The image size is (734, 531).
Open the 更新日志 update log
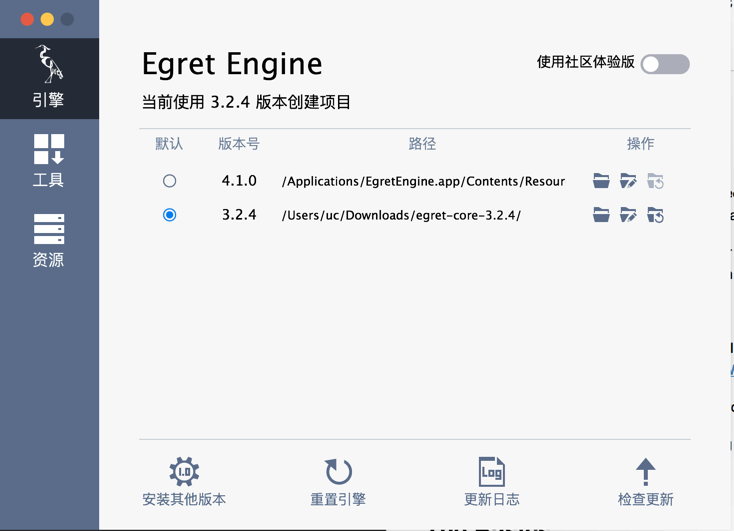click(x=492, y=482)
